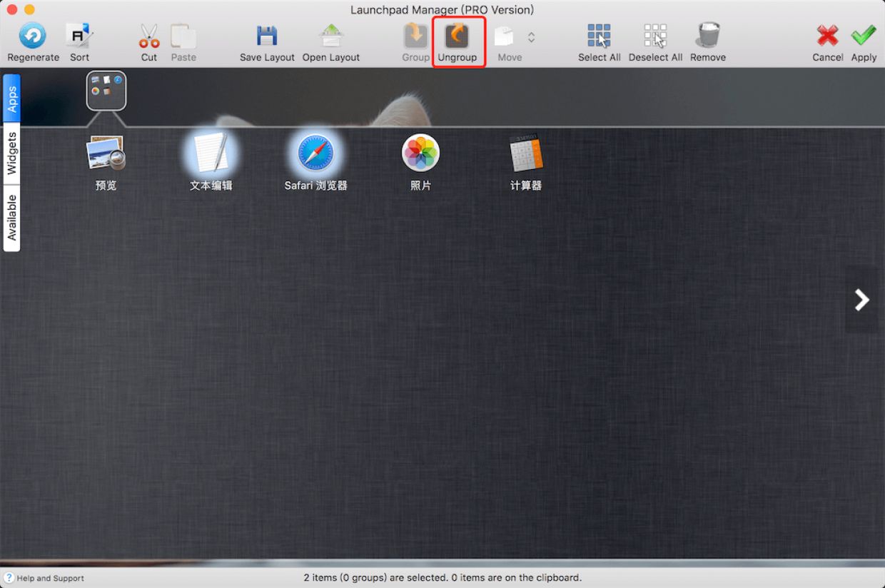
Task: Ungroup the opened folder
Action: (457, 36)
